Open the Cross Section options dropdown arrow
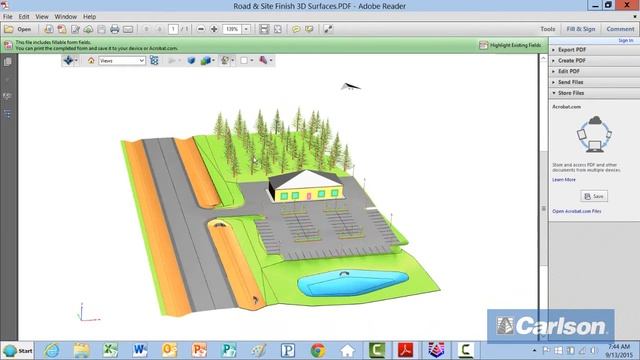Image resolution: width=640 pixels, height=360 pixels. 271,60
